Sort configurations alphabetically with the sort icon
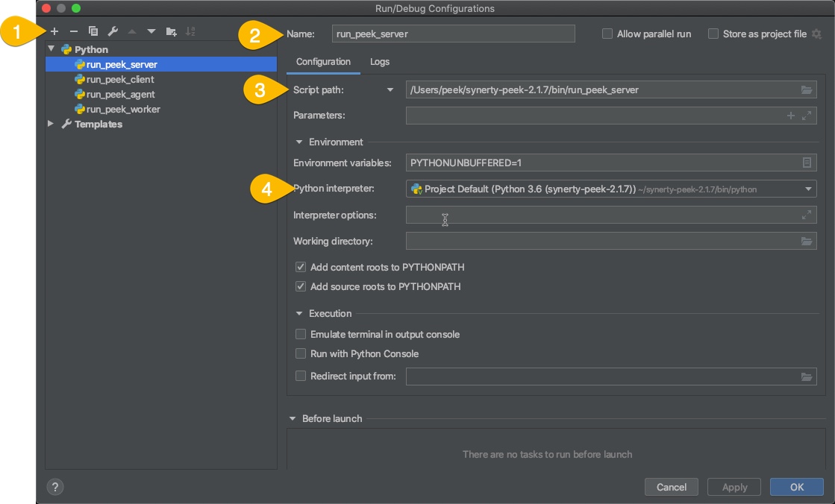 tap(190, 31)
